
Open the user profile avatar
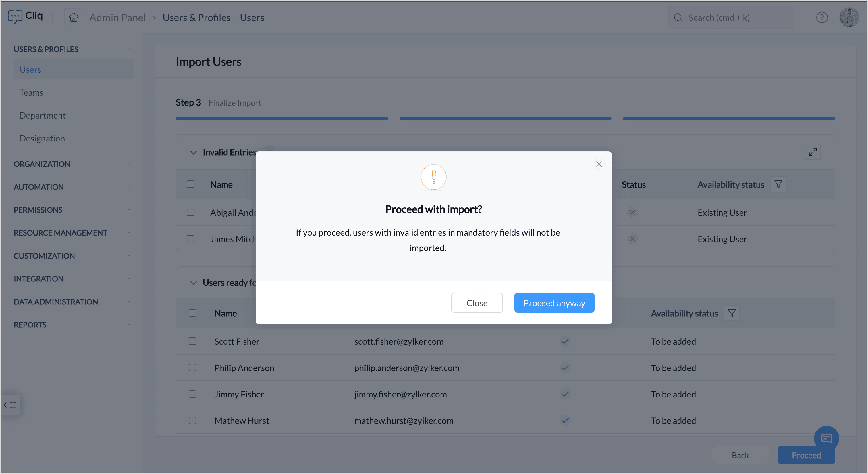tap(849, 17)
